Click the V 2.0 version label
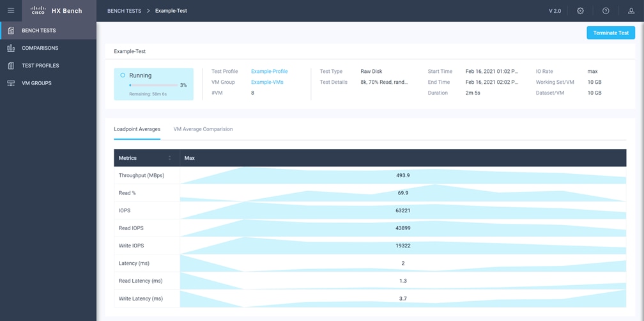Image resolution: width=644 pixels, height=321 pixels. (x=555, y=11)
